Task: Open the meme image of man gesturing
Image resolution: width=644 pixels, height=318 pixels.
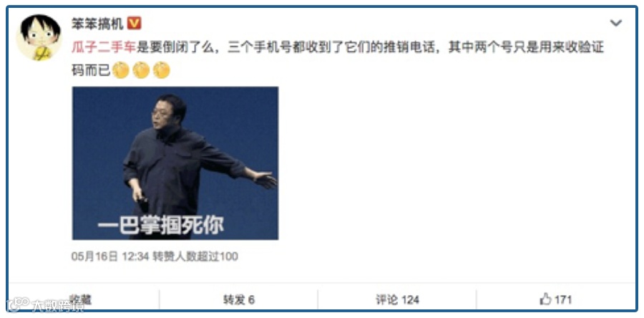Action: pos(175,163)
